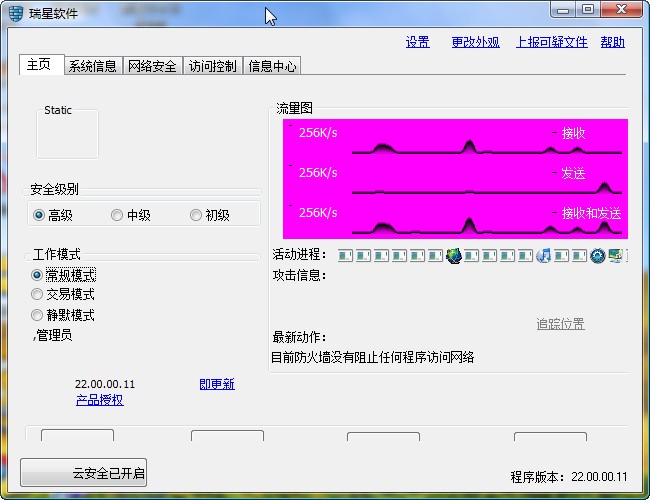The width and height of the screenshot is (650, 500).
Task: Select the 高级 security level
Action: tap(53, 215)
